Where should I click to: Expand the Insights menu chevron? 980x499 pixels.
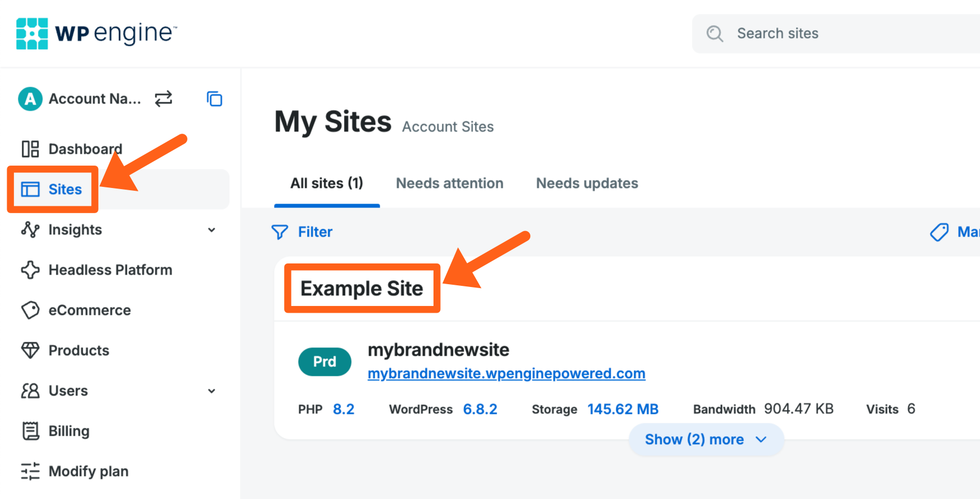coord(211,230)
